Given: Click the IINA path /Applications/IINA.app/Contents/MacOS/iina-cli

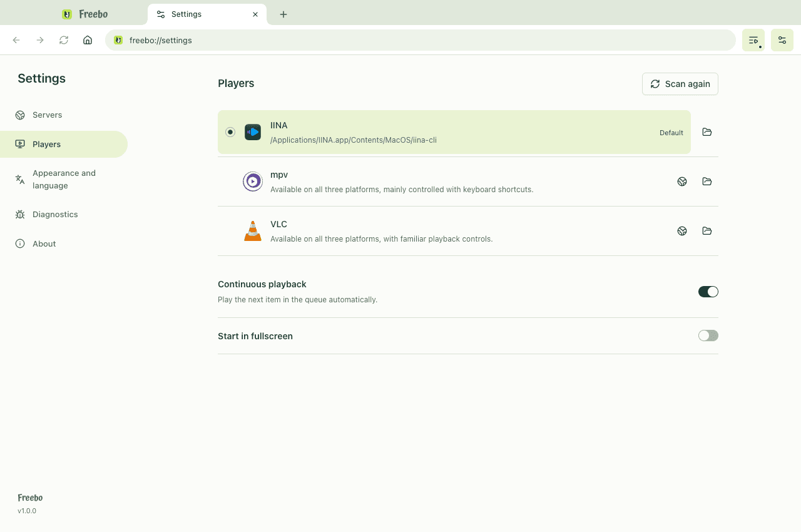Looking at the screenshot, I should (354, 140).
